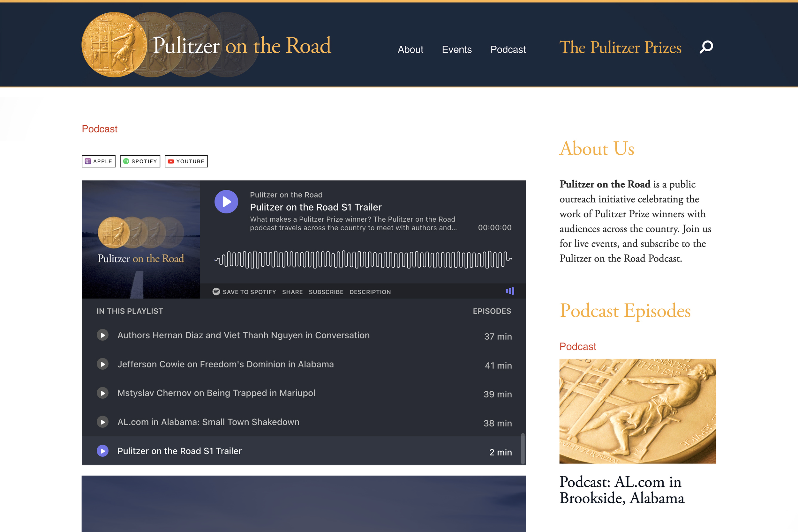Go to the Events nav item
Viewport: 798px width, 532px height.
pos(457,49)
